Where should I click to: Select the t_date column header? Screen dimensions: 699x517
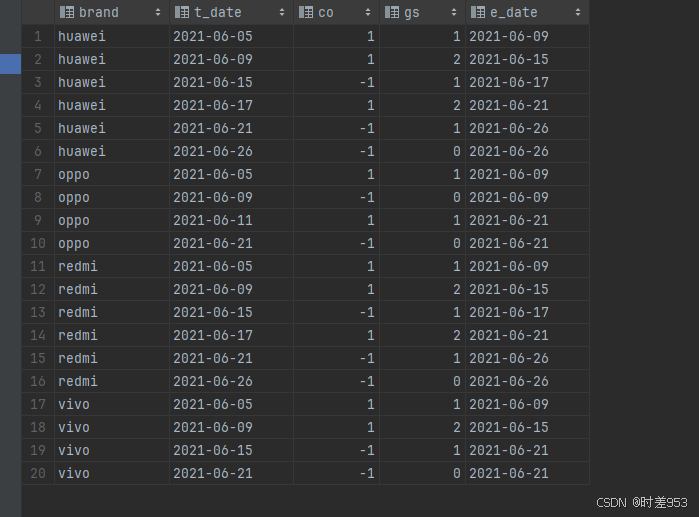pyautogui.click(x=231, y=12)
